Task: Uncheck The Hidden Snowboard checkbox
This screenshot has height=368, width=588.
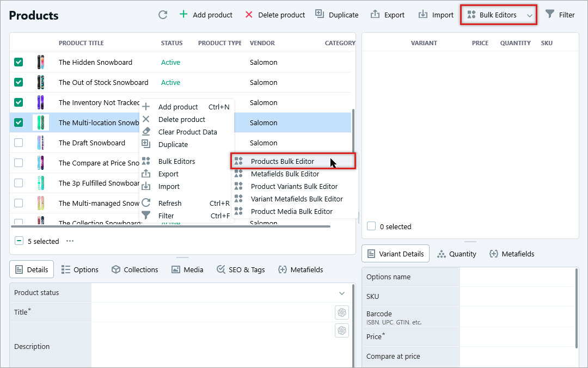Action: pyautogui.click(x=19, y=62)
